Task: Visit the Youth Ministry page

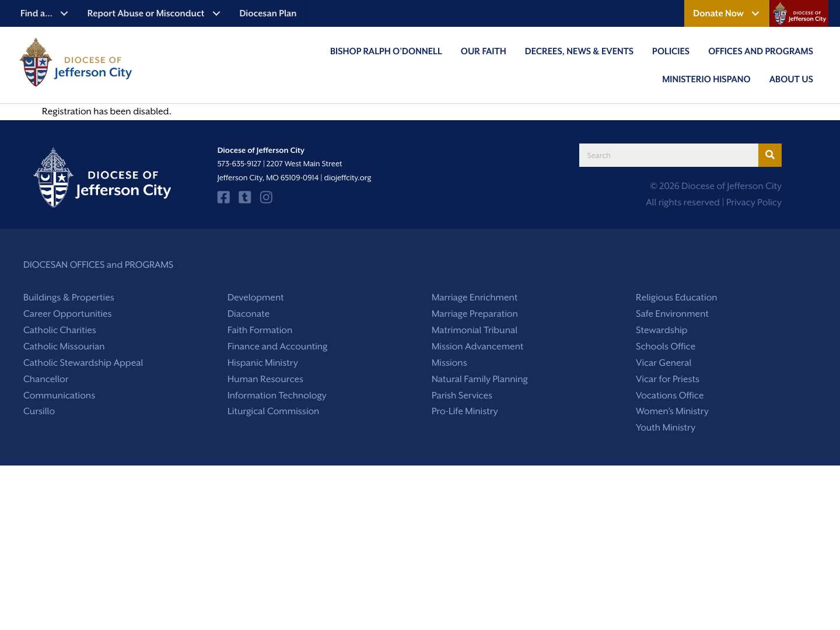Action: 666,428
